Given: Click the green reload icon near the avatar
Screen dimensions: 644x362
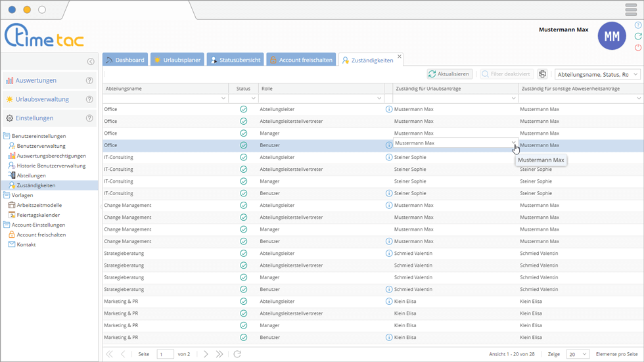Looking at the screenshot, I should coord(638,37).
